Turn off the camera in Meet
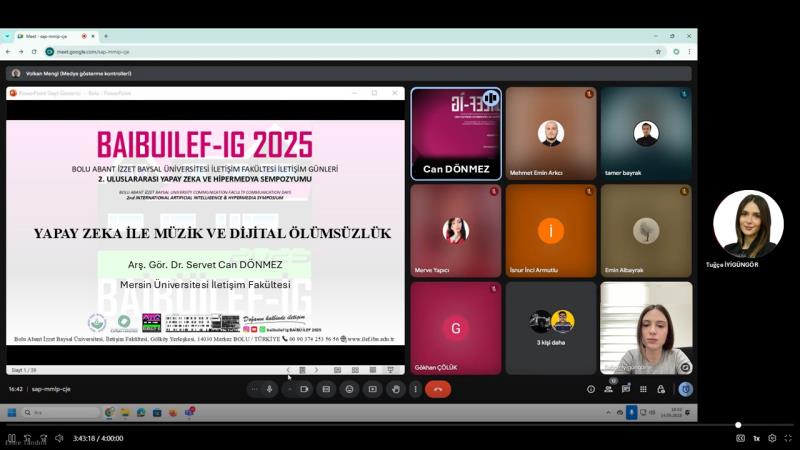Image resolution: width=800 pixels, height=450 pixels. click(x=304, y=389)
